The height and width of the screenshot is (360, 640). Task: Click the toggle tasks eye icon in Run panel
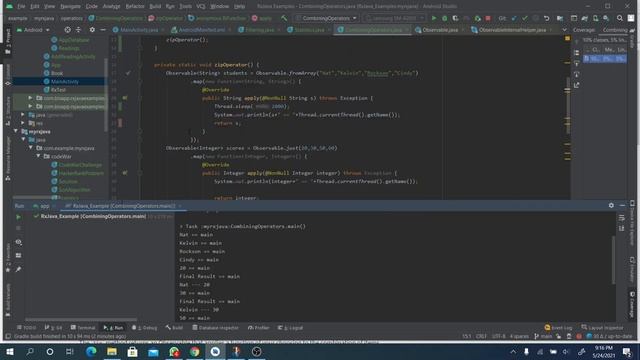[18, 242]
